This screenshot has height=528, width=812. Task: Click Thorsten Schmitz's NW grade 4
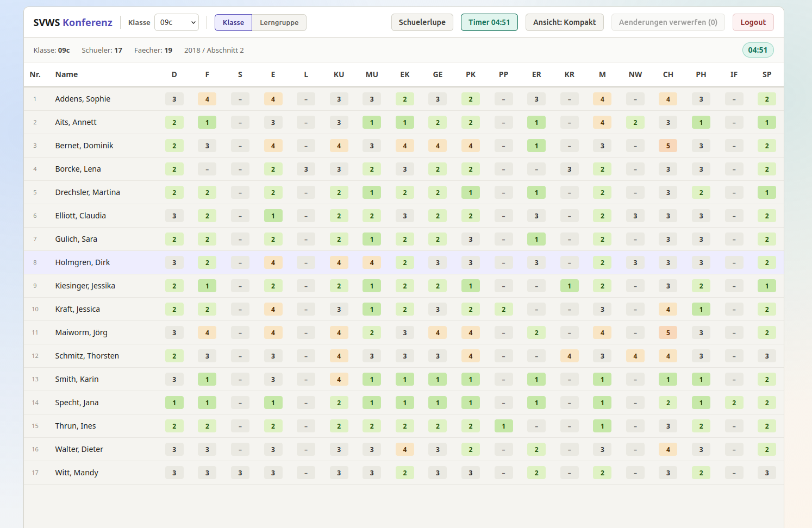(x=635, y=356)
